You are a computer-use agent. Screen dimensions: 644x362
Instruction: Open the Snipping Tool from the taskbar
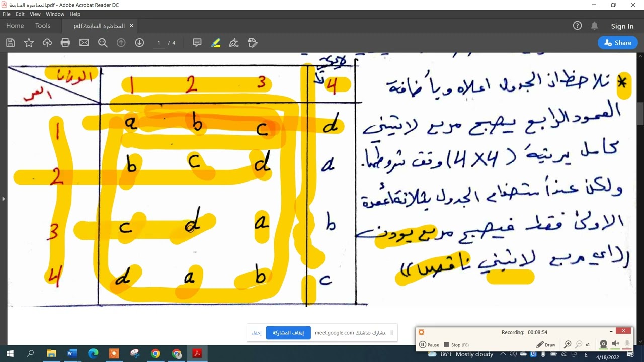(x=135, y=354)
